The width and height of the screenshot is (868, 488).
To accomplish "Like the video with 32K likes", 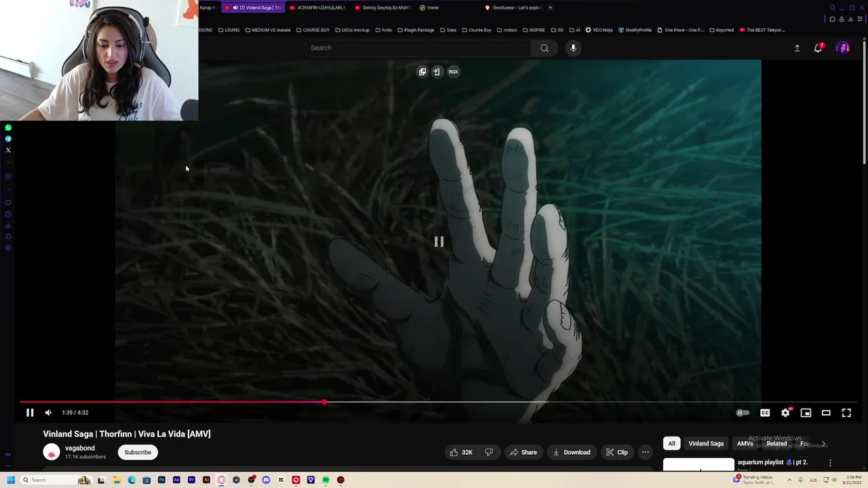I will click(460, 453).
